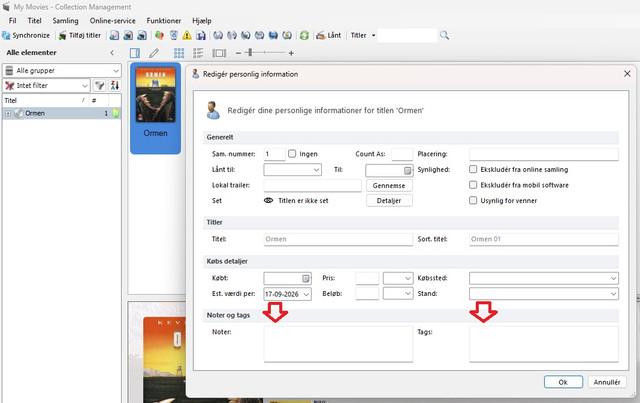This screenshot has width=640, height=403.
Task: Switch to the list view icon
Action: (198, 53)
